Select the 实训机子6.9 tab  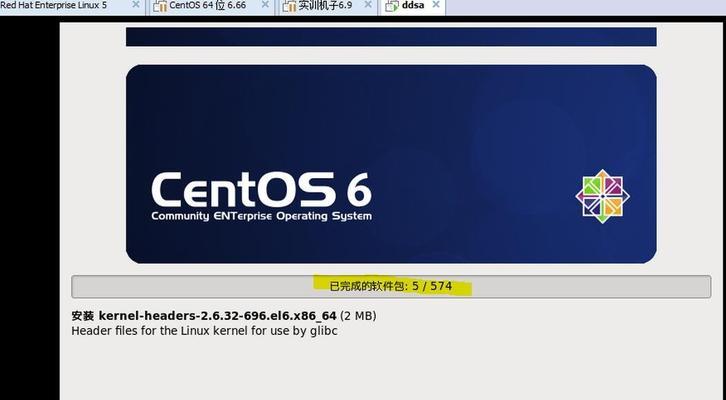tap(325, 6)
